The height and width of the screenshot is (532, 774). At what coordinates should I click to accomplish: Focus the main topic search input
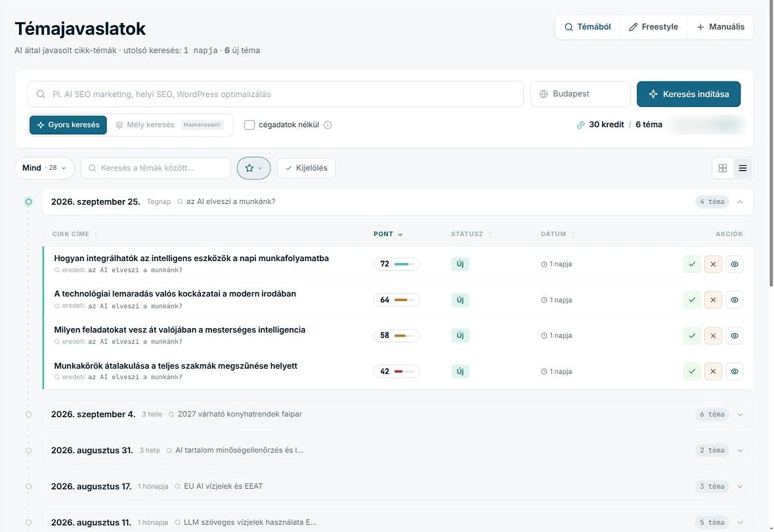coord(276,94)
